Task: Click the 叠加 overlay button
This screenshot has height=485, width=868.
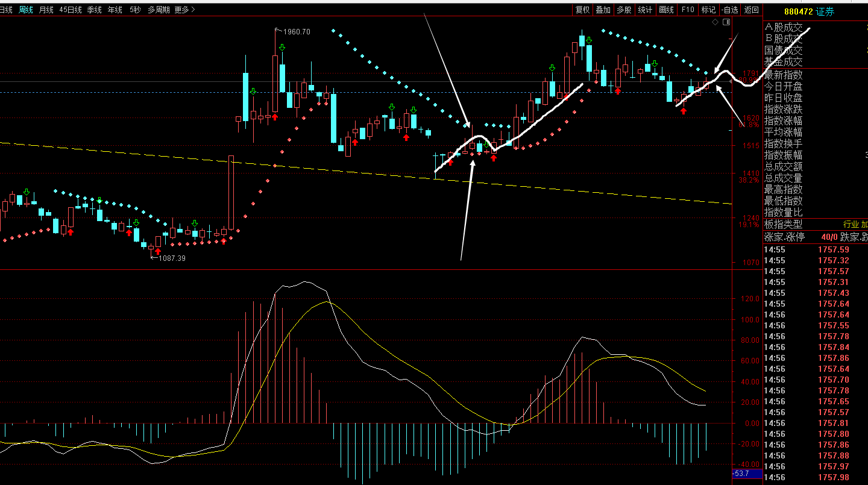Action: coord(603,10)
